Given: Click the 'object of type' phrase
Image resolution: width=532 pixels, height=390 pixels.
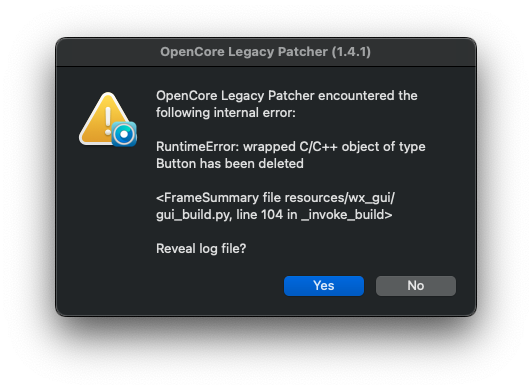Looking at the screenshot, I should click(383, 147).
